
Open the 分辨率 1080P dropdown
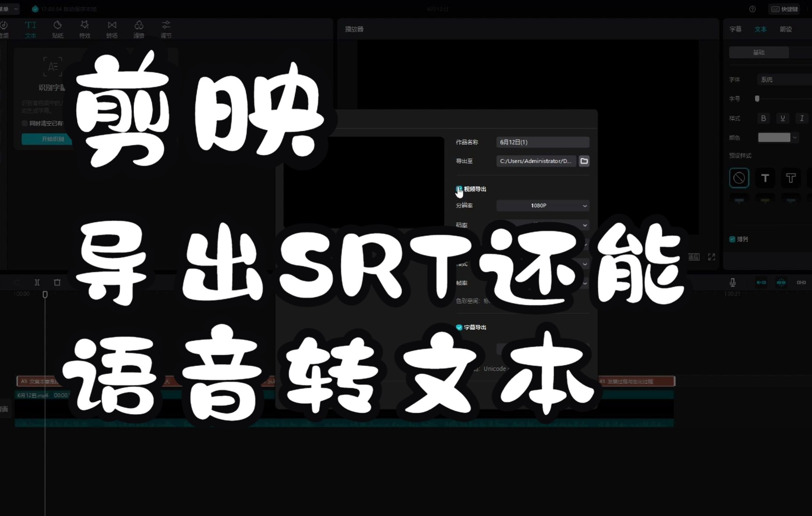pyautogui.click(x=543, y=206)
